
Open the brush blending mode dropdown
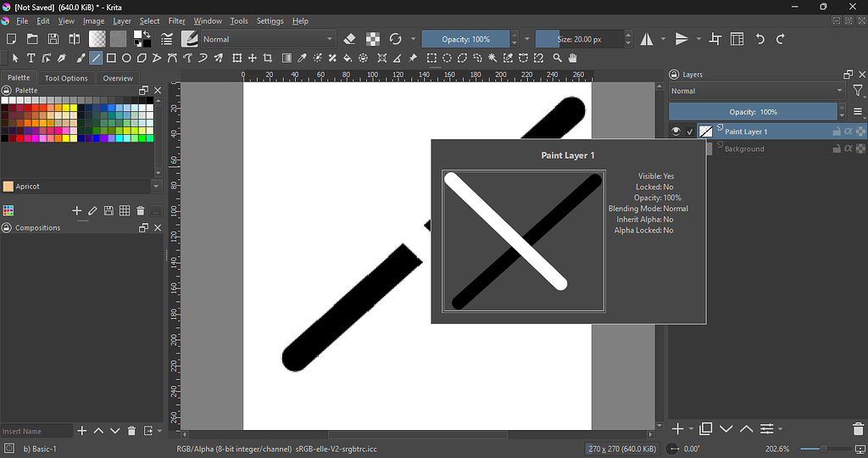(268, 39)
